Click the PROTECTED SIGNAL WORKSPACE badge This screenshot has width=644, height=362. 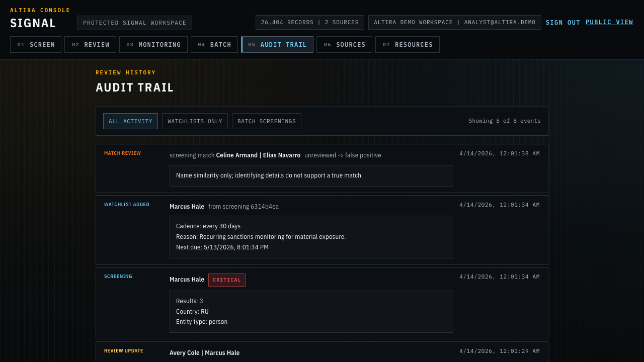point(135,22)
